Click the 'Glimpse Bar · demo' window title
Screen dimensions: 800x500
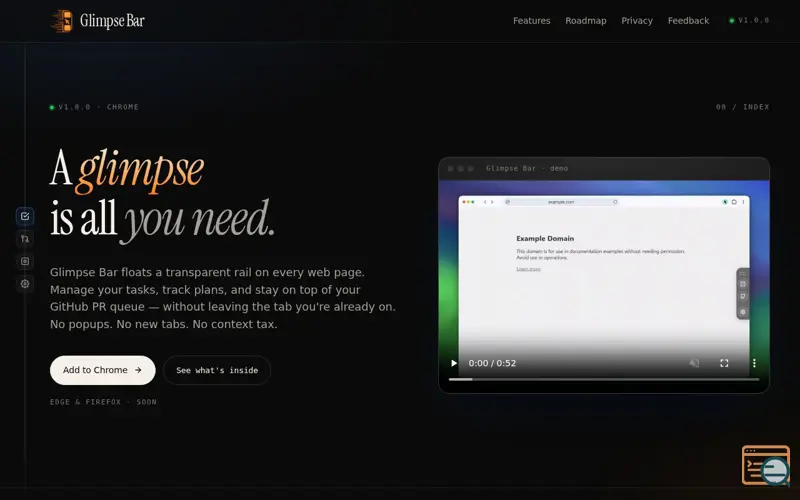pos(527,168)
